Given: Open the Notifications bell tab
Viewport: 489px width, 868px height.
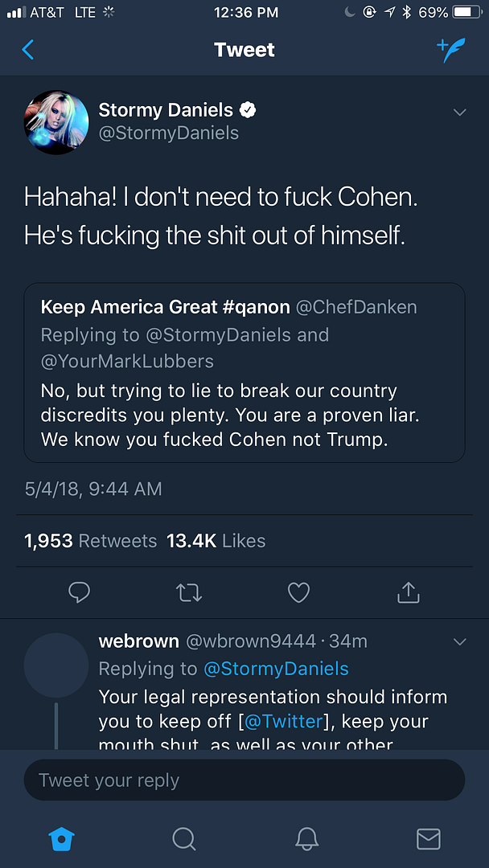Looking at the screenshot, I should pos(306,839).
